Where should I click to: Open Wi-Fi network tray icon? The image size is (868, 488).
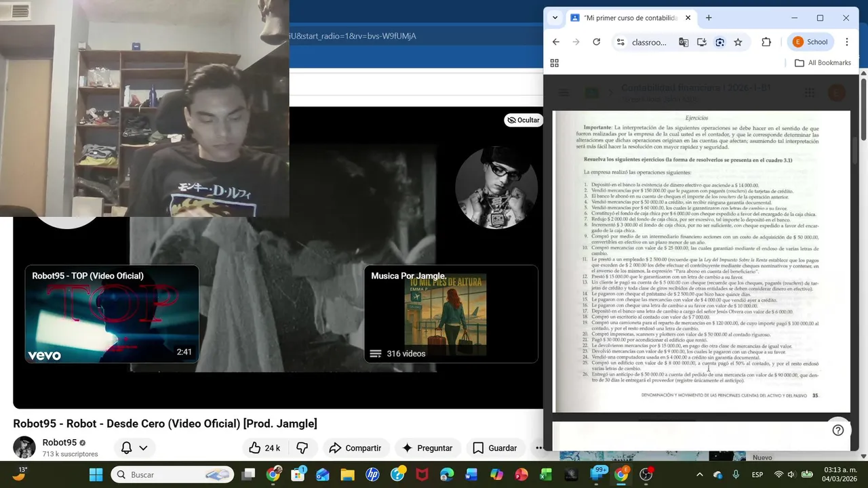778,474
